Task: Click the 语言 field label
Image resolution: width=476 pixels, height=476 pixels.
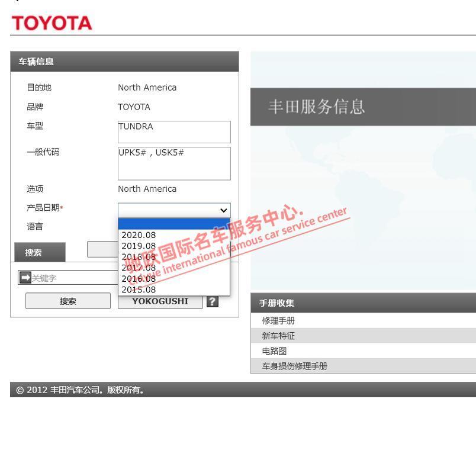Action: click(35, 227)
